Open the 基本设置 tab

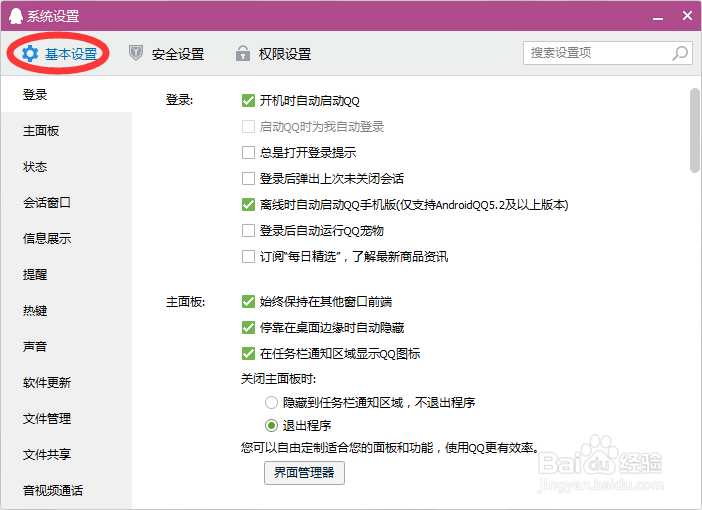(x=60, y=54)
